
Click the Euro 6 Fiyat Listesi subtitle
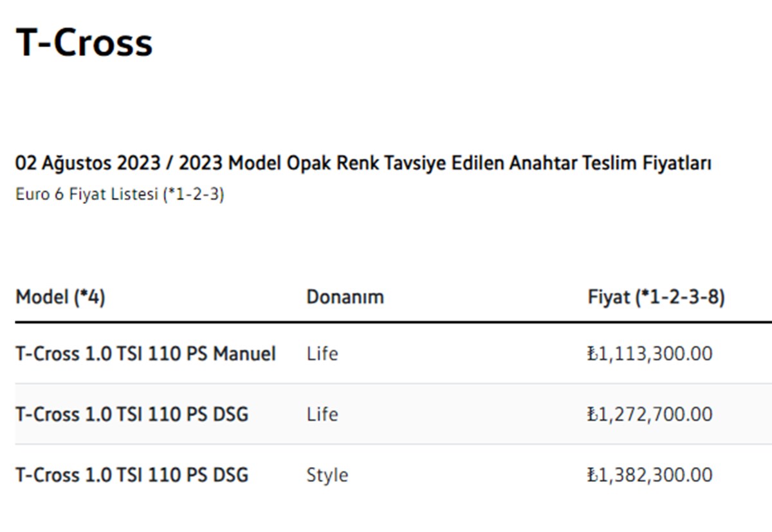[x=120, y=194]
